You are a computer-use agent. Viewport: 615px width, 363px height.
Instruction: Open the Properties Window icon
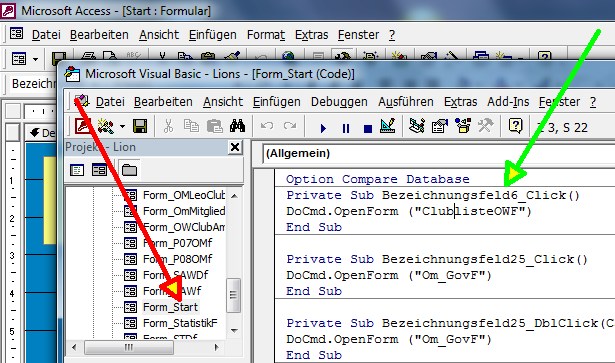click(x=440, y=126)
